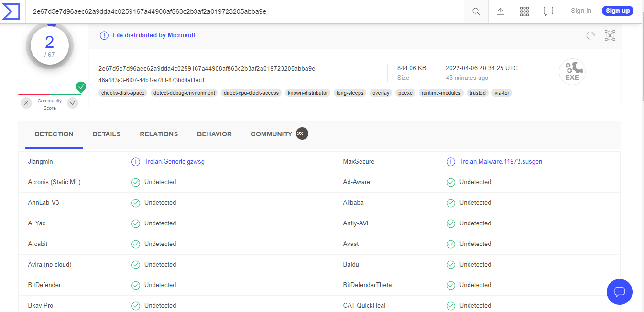Open the comments speech bubble icon

click(548, 11)
